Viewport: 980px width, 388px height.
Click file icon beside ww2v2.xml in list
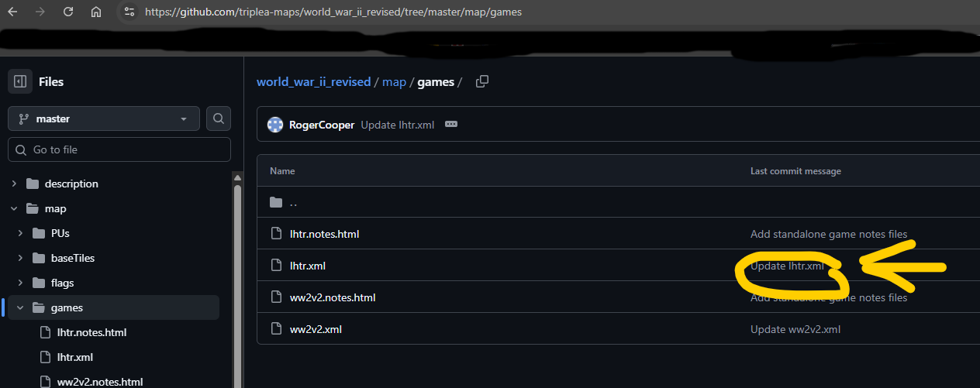[x=276, y=329]
